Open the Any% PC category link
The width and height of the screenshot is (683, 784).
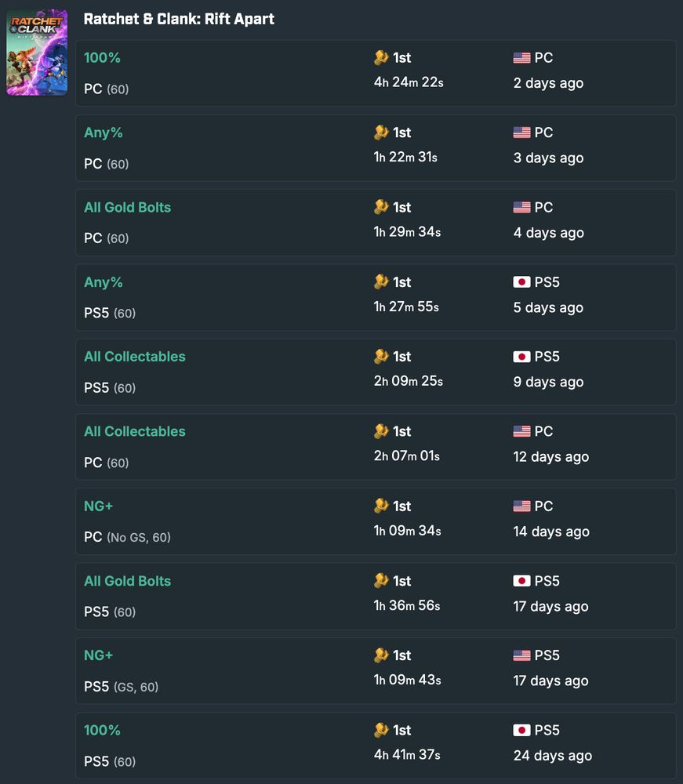click(103, 132)
